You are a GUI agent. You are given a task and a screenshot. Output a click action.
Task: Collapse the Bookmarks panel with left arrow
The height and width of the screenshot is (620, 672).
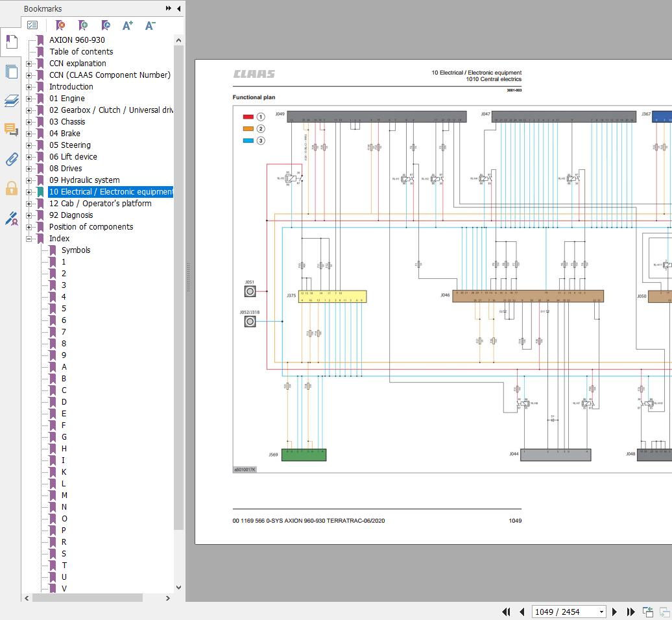[x=178, y=8]
